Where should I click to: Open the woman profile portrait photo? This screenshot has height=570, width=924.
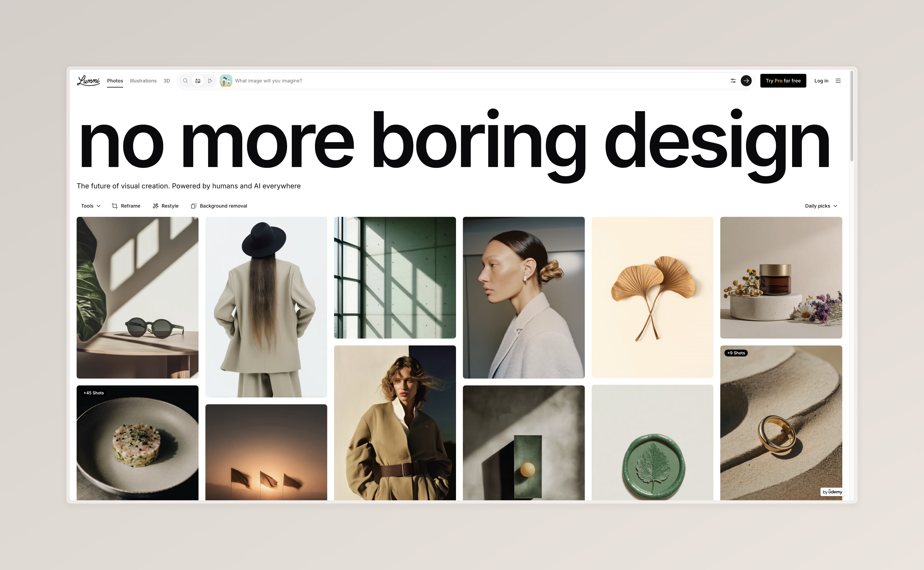tap(524, 298)
